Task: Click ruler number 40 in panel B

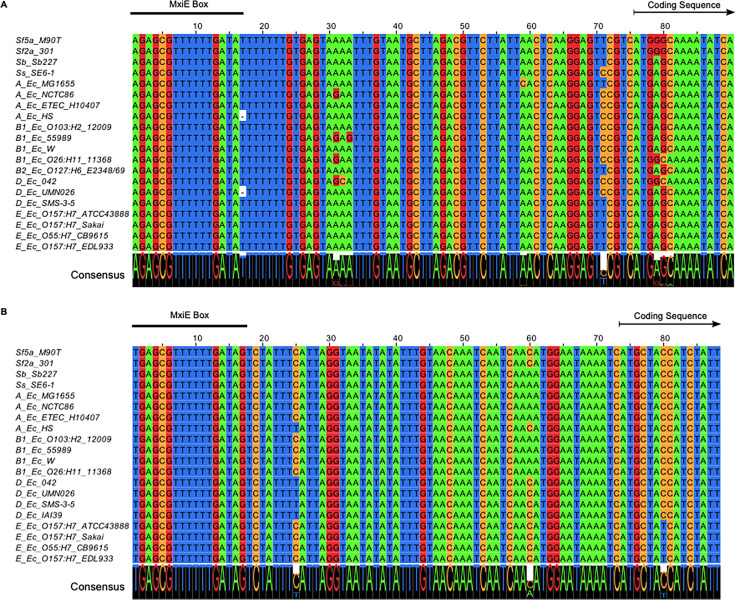Action: (398, 338)
